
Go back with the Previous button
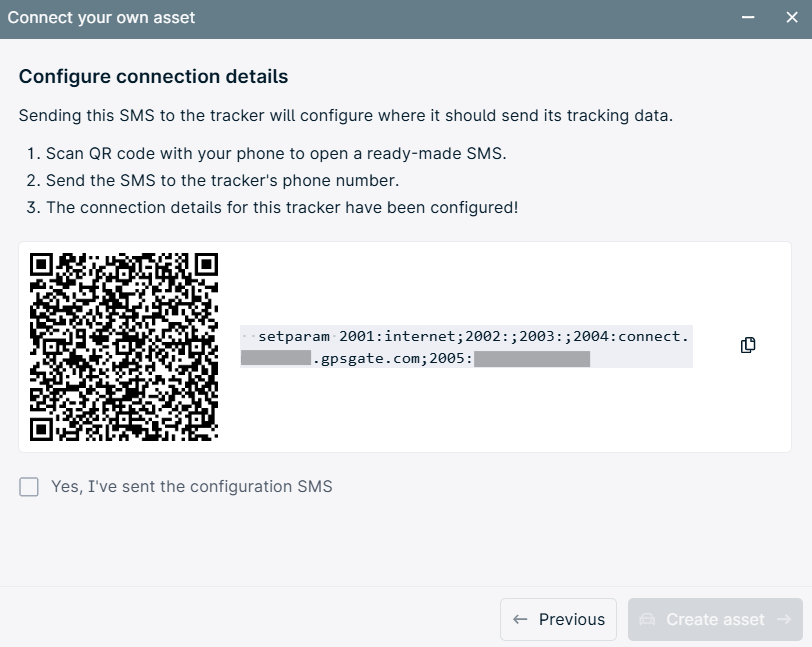[x=558, y=620]
